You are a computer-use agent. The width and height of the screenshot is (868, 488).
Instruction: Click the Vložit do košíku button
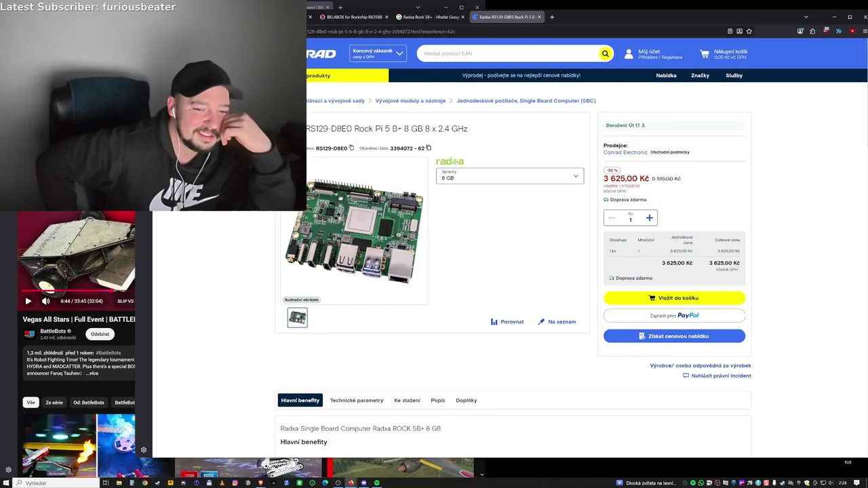[674, 298]
